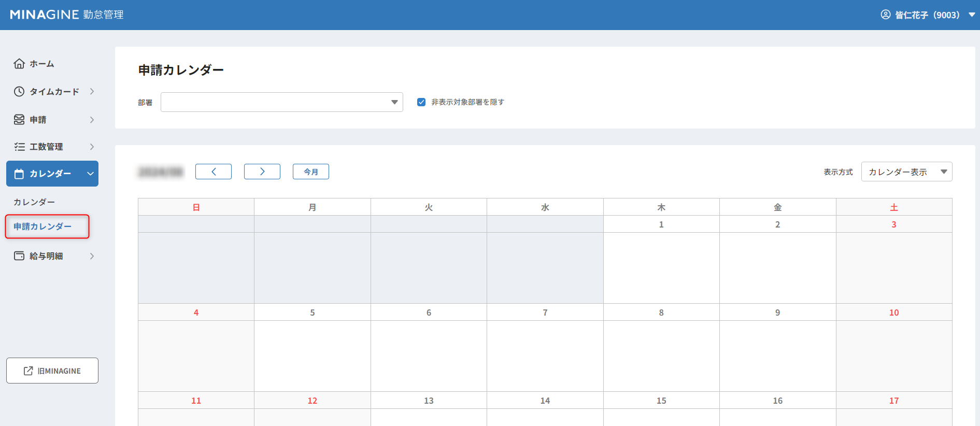Click the 木 column header
The image size is (980, 426).
coord(661,207)
